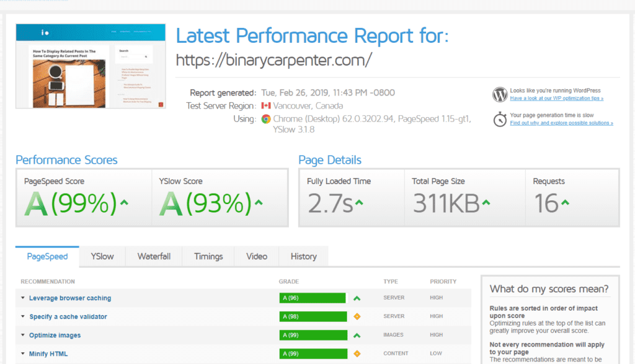
Task: Click the report date 'Tue, Feb 26, 2019'
Action: (295, 93)
